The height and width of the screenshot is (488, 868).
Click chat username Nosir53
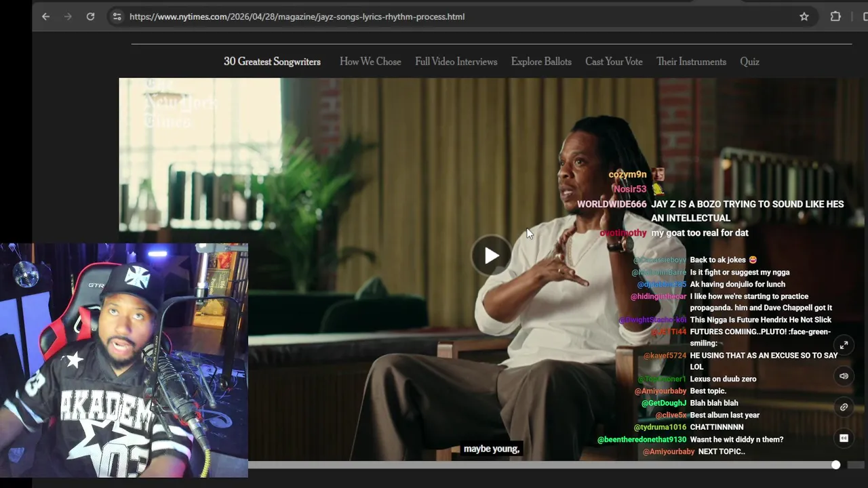(x=630, y=189)
